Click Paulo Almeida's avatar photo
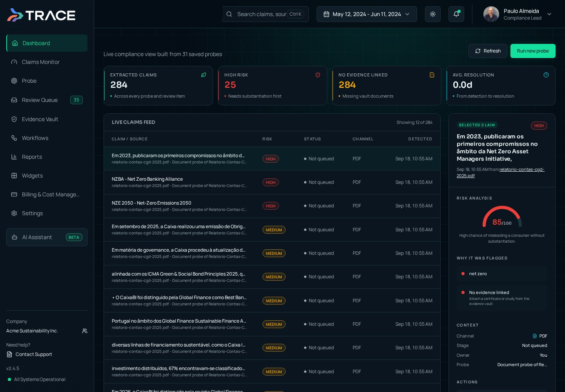This screenshot has width=565, height=392. point(491,14)
